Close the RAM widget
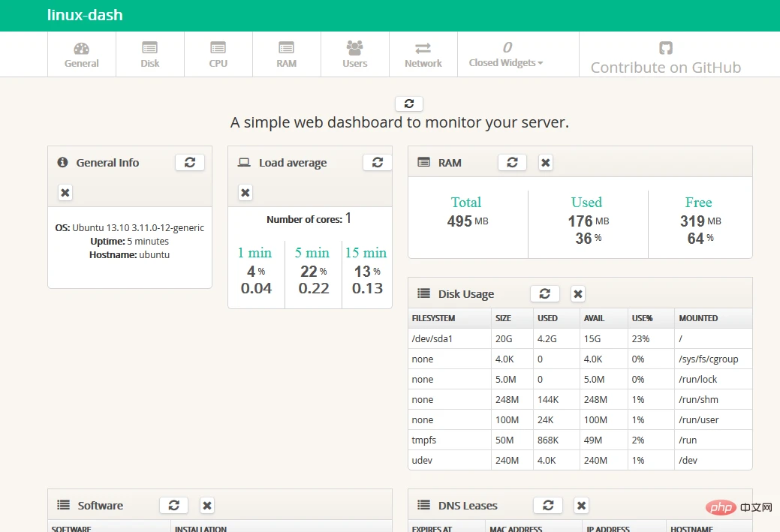Image resolution: width=780 pixels, height=532 pixels. [546, 163]
